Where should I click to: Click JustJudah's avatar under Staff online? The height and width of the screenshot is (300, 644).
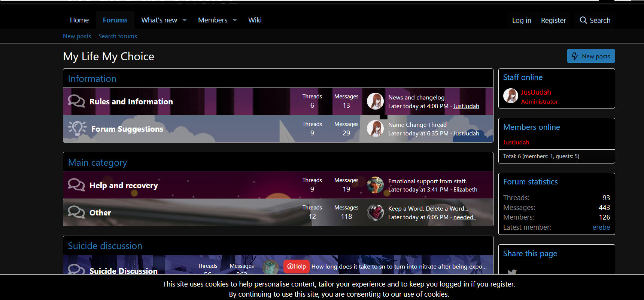click(x=511, y=96)
